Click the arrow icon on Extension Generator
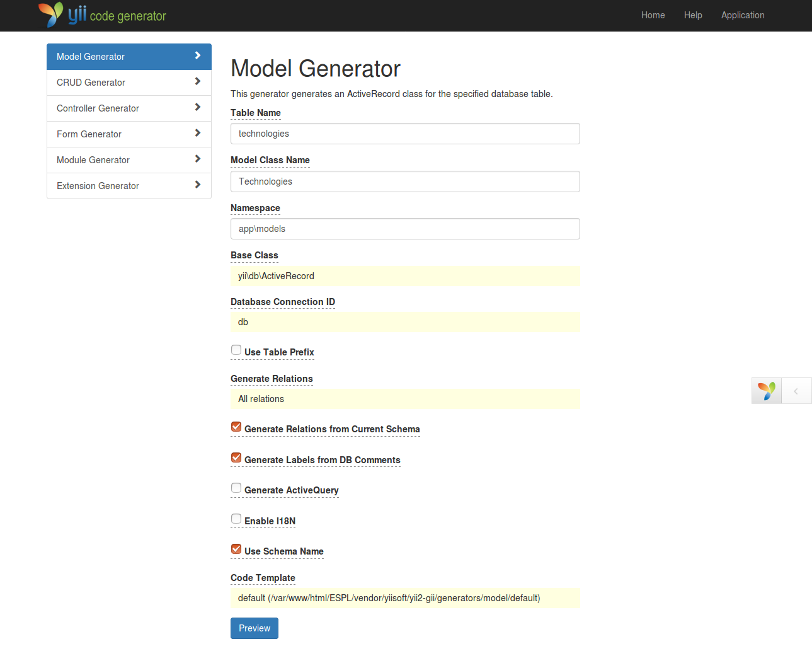 pos(198,185)
